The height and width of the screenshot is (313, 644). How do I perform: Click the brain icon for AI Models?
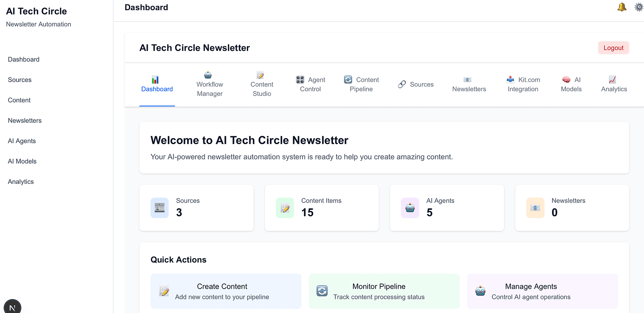[566, 80]
